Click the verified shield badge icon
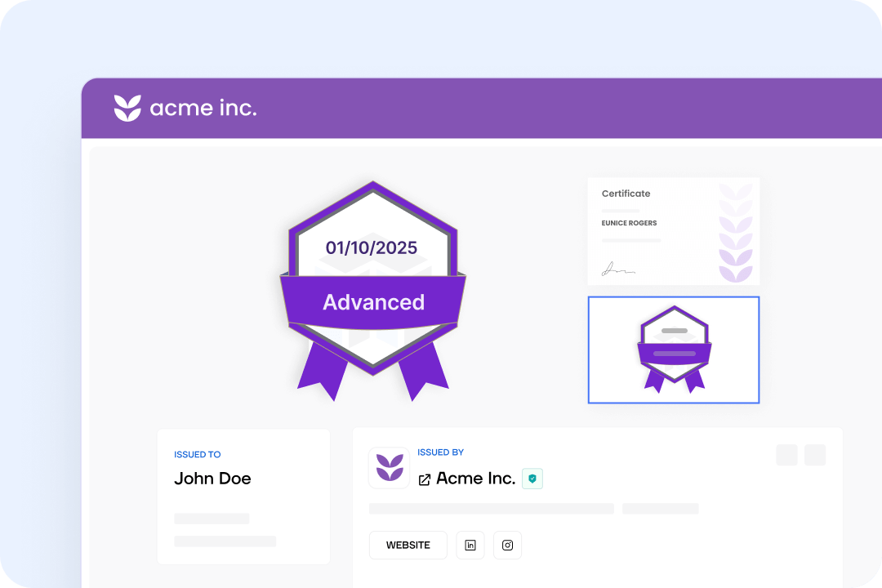 pos(532,479)
